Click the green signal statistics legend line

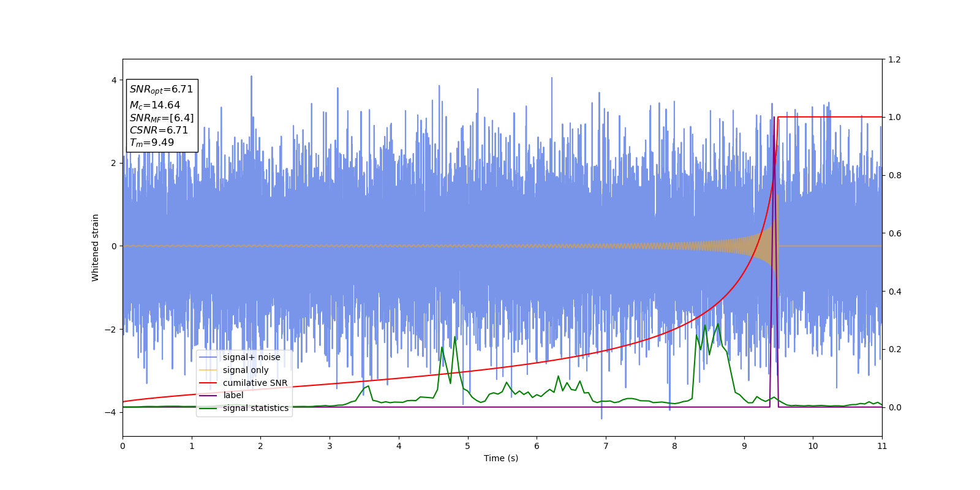pos(208,409)
